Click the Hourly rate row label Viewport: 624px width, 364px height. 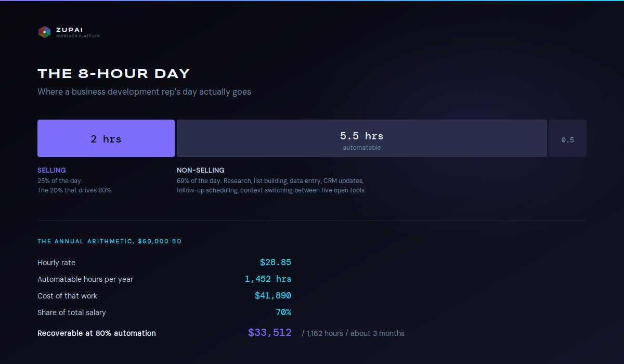(x=56, y=263)
